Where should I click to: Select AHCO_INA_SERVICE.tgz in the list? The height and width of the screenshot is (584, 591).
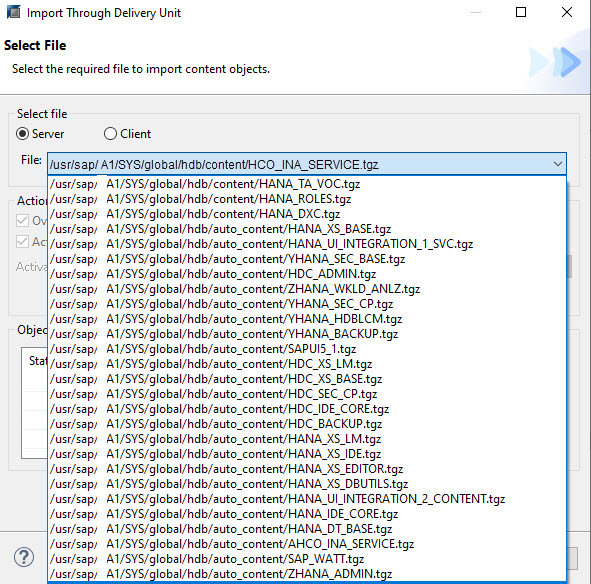307,544
